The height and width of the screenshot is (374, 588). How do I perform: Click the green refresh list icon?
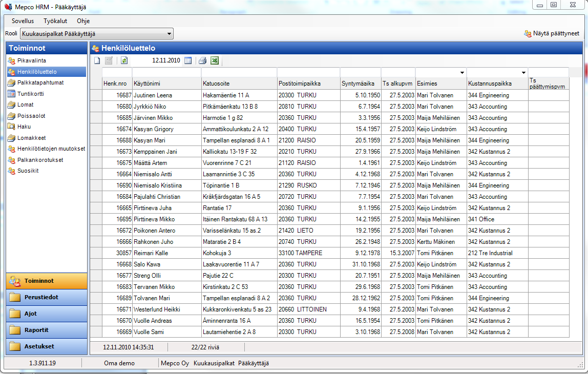coord(124,60)
